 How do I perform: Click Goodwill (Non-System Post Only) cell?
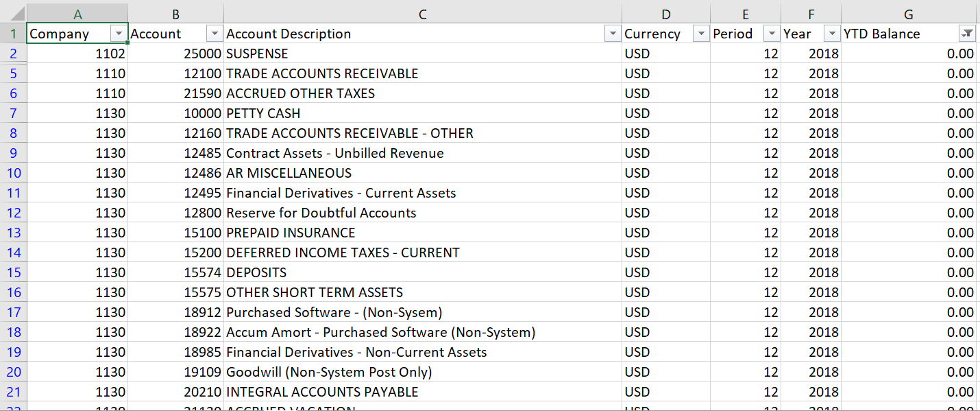pyautogui.click(x=423, y=372)
